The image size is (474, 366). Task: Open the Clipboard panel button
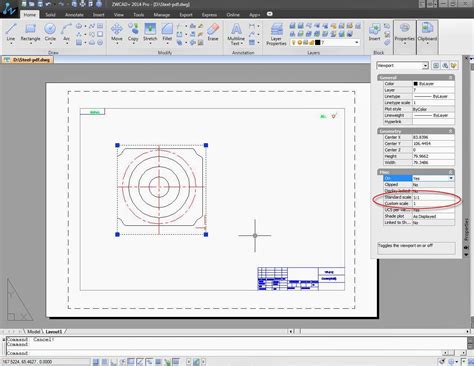pos(427,34)
